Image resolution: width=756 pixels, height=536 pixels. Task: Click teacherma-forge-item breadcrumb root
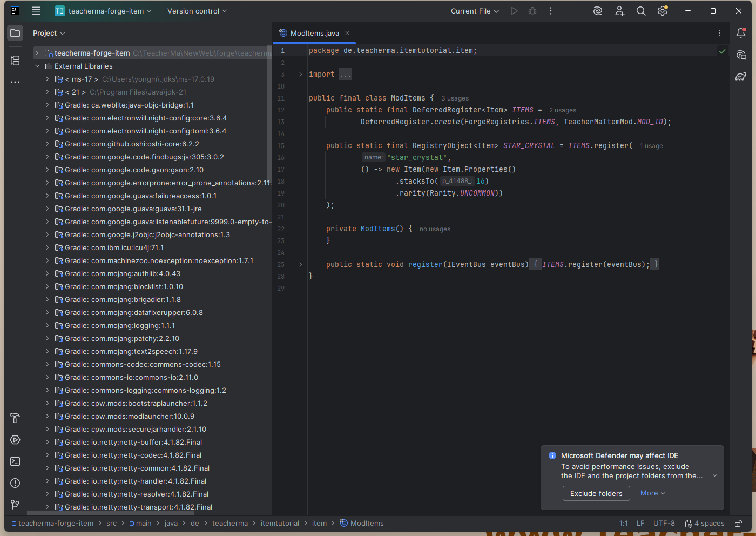(52, 524)
